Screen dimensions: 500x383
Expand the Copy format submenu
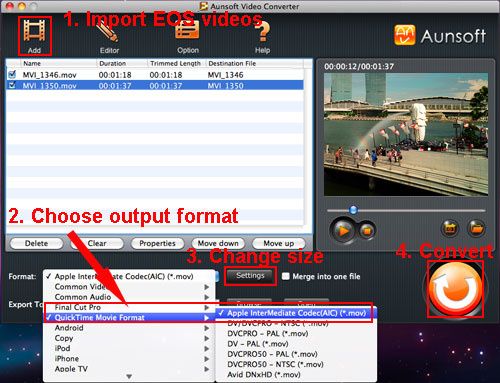click(129, 338)
